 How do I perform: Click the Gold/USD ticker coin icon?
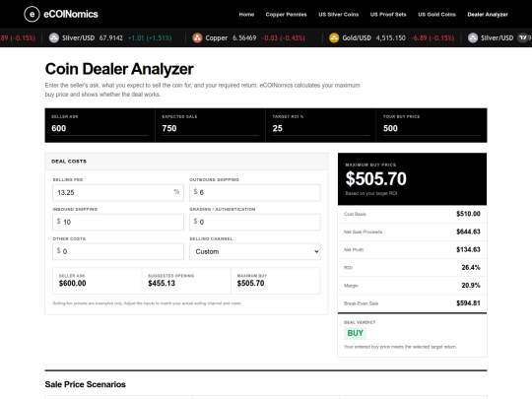[x=334, y=37]
